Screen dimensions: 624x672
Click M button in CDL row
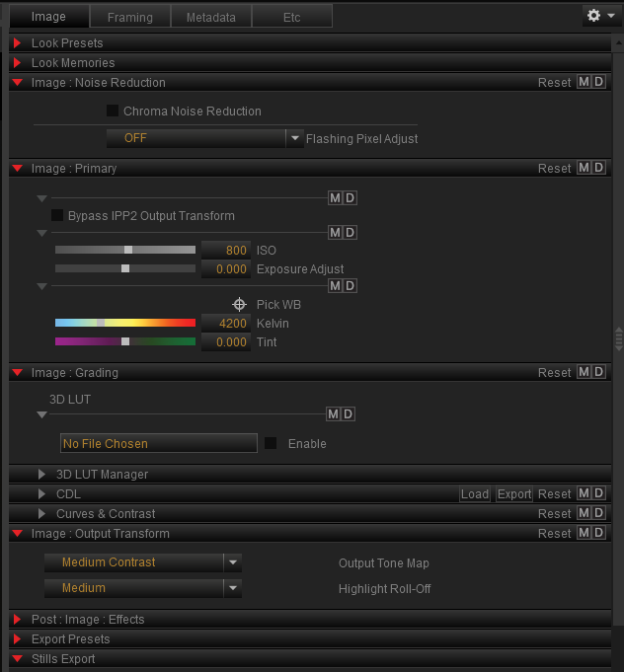584,493
